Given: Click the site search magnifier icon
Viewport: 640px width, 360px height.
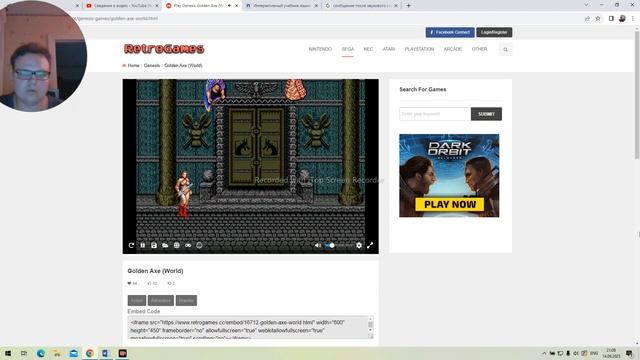Looking at the screenshot, I should click(505, 49).
